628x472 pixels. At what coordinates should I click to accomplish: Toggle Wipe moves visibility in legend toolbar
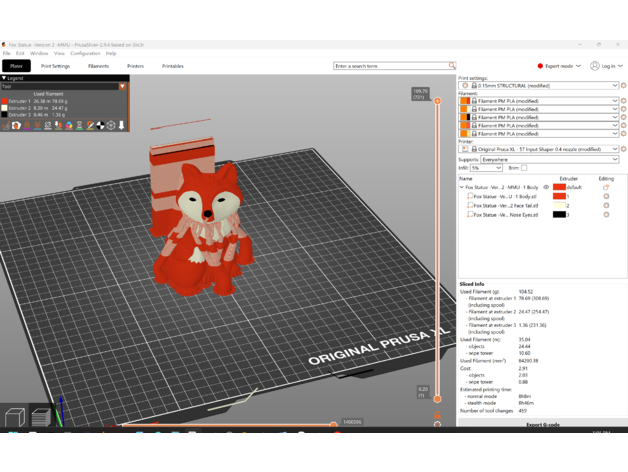point(16,126)
